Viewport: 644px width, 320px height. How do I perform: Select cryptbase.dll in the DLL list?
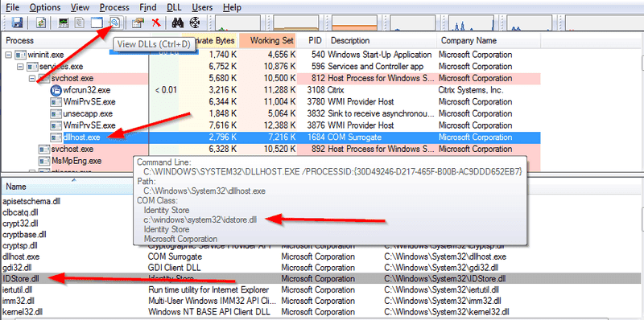click(x=24, y=235)
